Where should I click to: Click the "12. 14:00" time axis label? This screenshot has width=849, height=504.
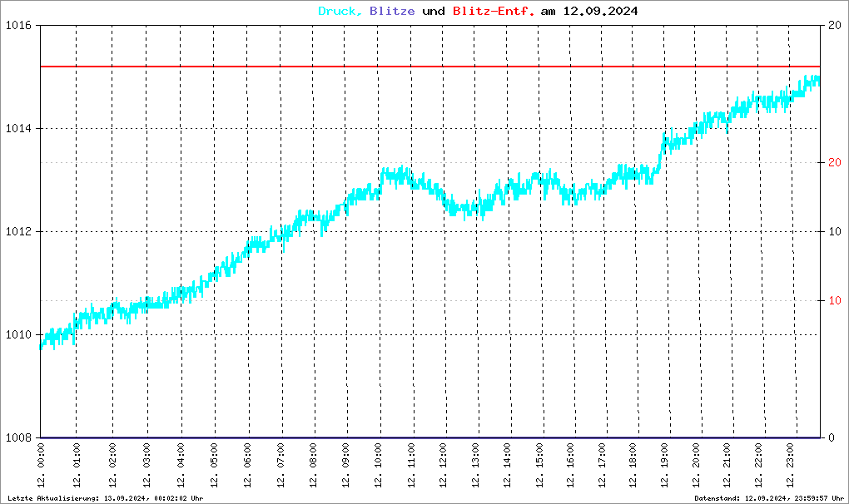(507, 465)
